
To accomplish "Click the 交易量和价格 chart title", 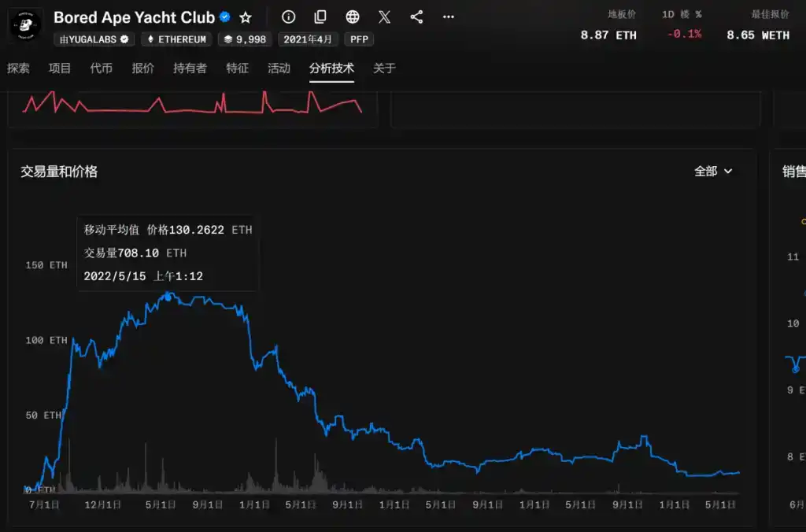I will point(59,171).
